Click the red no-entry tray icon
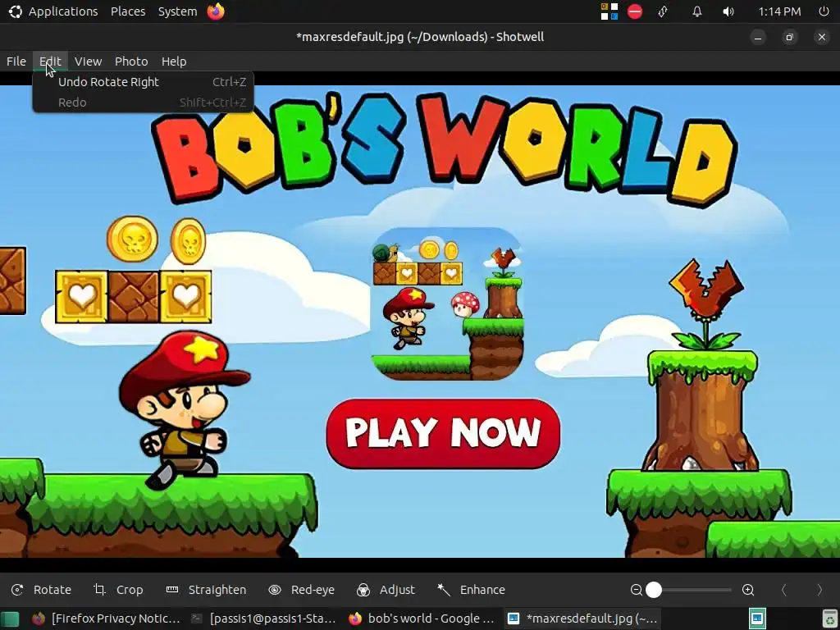Image resolution: width=840 pixels, height=630 pixels. pos(635,11)
